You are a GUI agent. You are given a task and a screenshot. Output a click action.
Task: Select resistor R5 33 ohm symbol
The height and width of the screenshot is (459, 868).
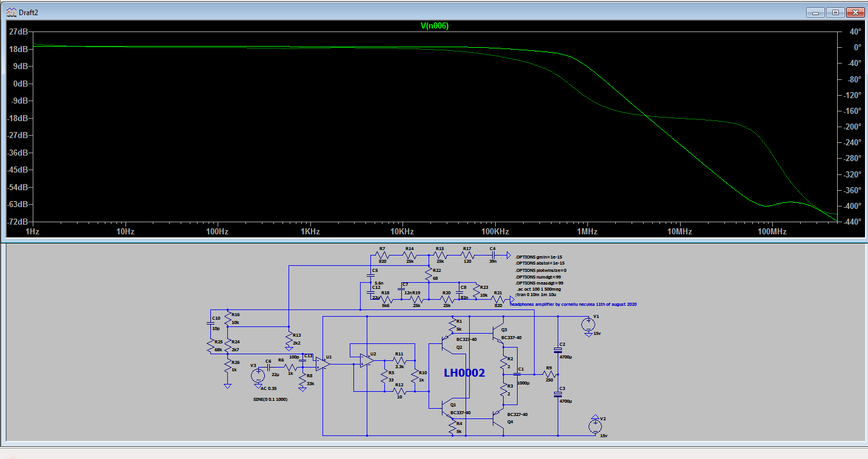384,377
